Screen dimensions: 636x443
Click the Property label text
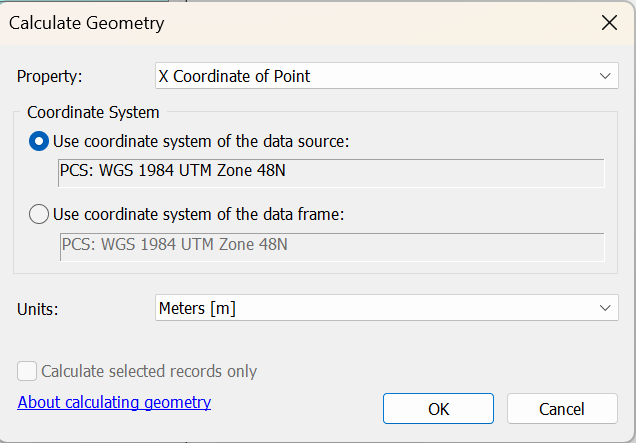point(50,76)
